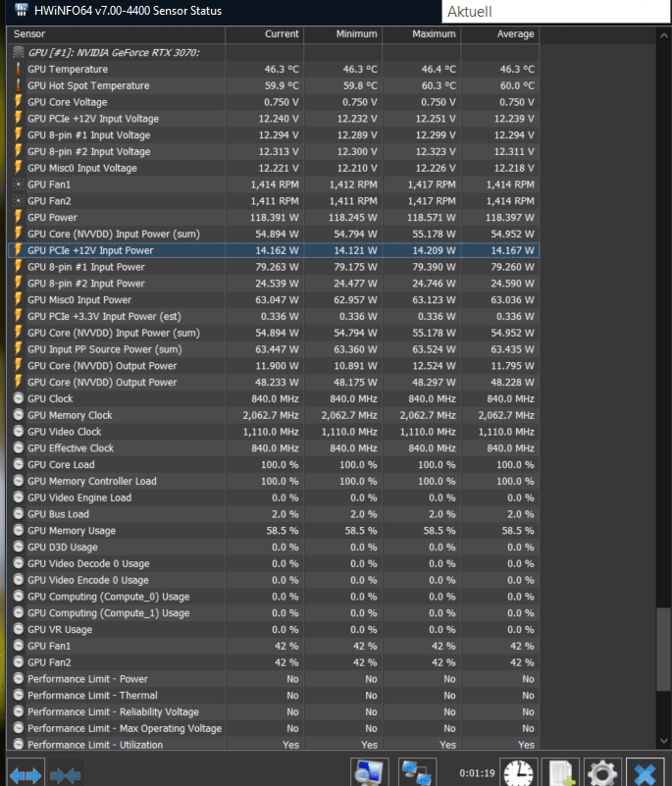This screenshot has height=786, width=672.
Task: Click the thermometer icon of GPU Hot Spot Temperature
Action: click(19, 85)
